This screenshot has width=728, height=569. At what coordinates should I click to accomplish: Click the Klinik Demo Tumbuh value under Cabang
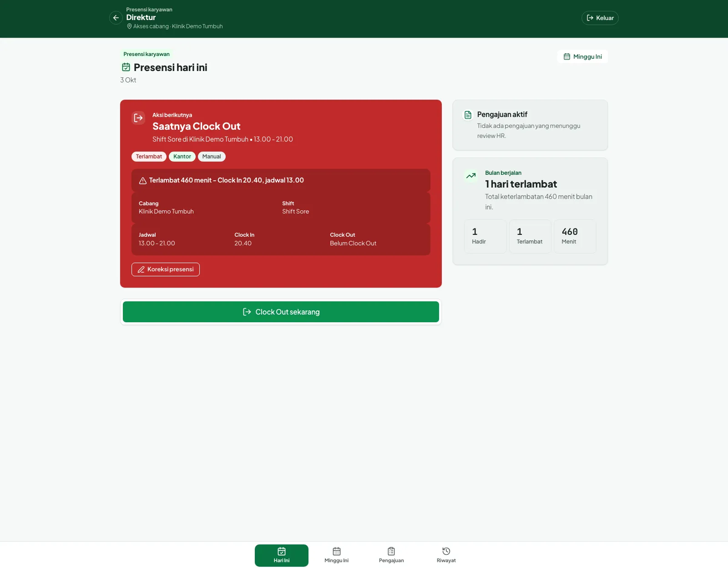tap(166, 212)
